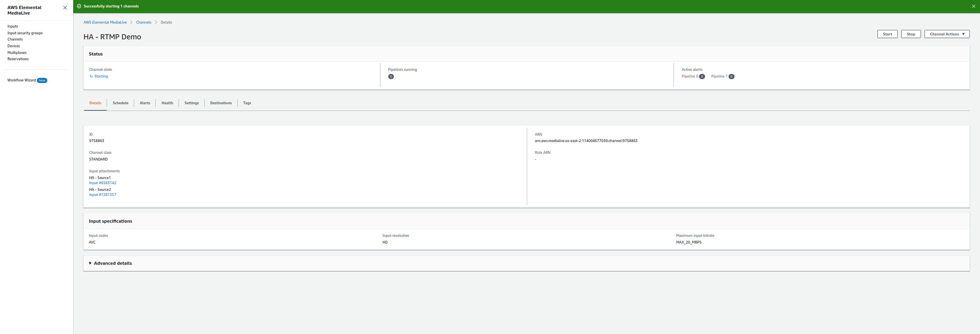Dismiss the green success notification banner

(x=973, y=6)
